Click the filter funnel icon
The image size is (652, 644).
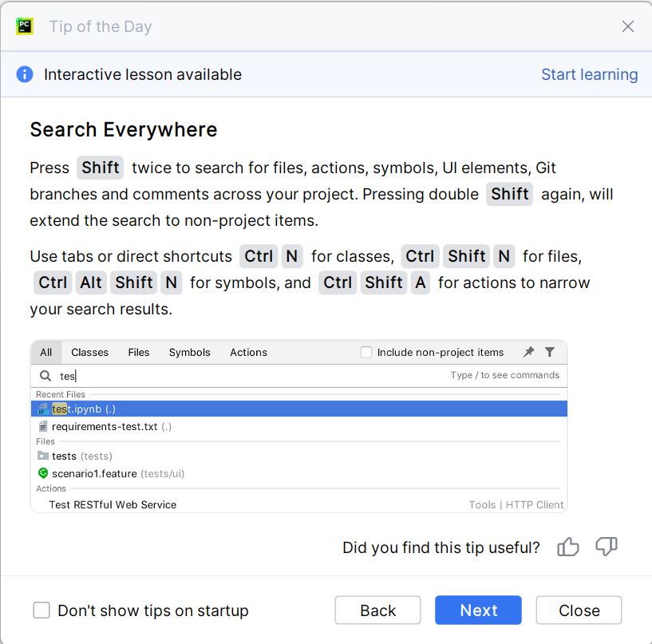[550, 352]
